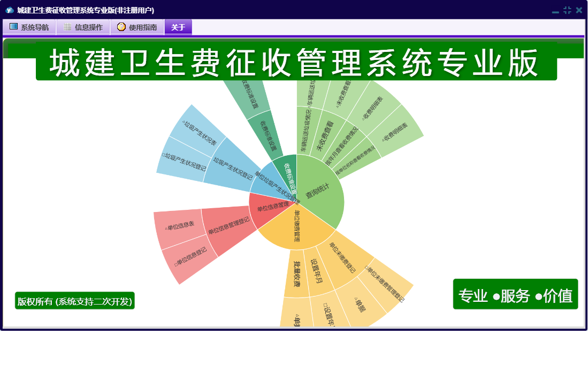Click the 批量收费 segment
This screenshot has width=588, height=387.
point(297,274)
